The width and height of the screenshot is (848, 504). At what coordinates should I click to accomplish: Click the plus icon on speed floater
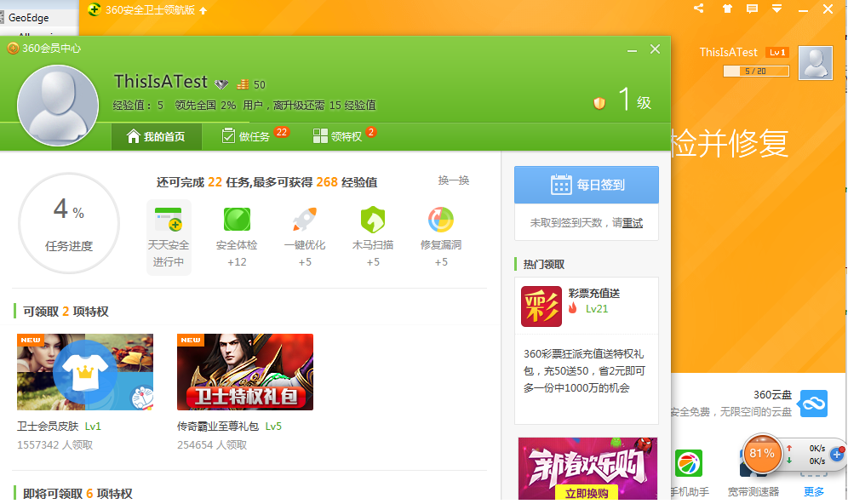pyautogui.click(x=837, y=455)
